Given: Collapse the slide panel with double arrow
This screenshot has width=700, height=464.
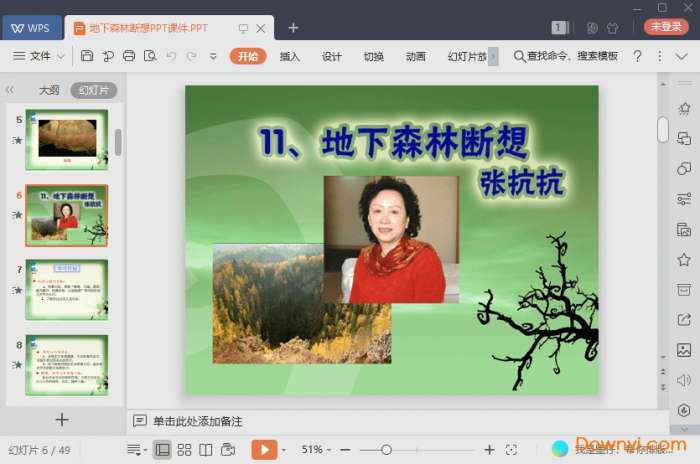Looking at the screenshot, I should click(x=10, y=90).
